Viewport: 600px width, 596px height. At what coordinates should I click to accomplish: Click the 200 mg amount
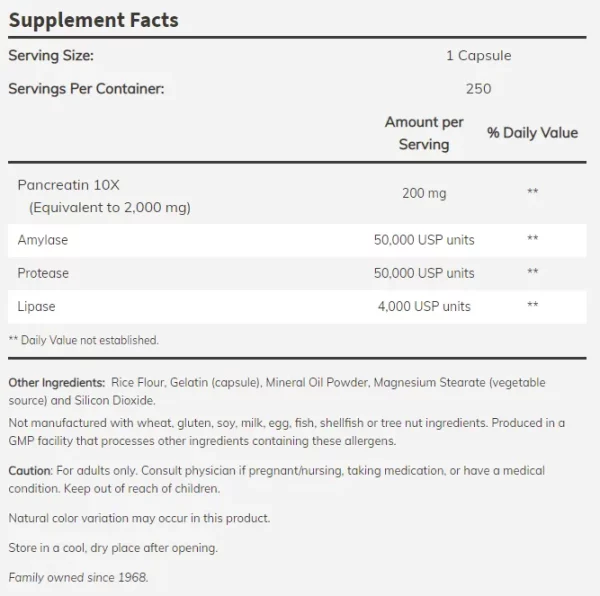coord(424,193)
